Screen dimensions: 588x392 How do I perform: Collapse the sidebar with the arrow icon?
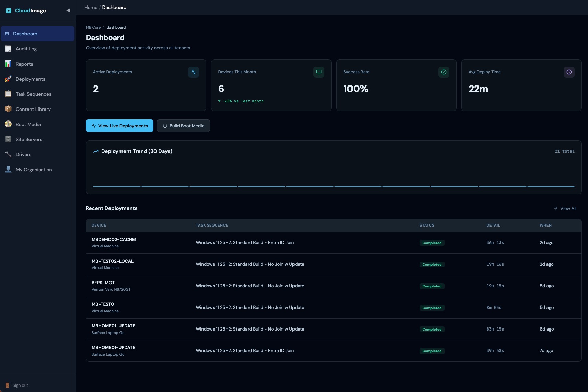click(68, 10)
